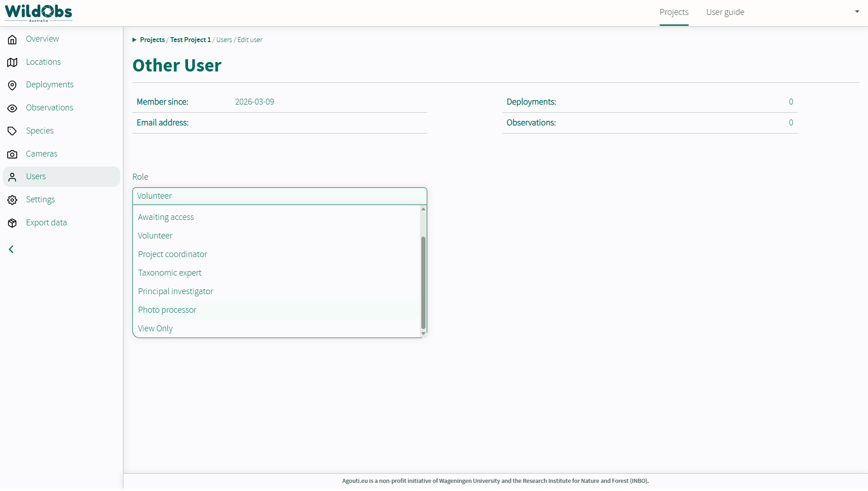Image resolution: width=868 pixels, height=491 pixels.
Task: Click the Species tag icon
Action: (12, 131)
